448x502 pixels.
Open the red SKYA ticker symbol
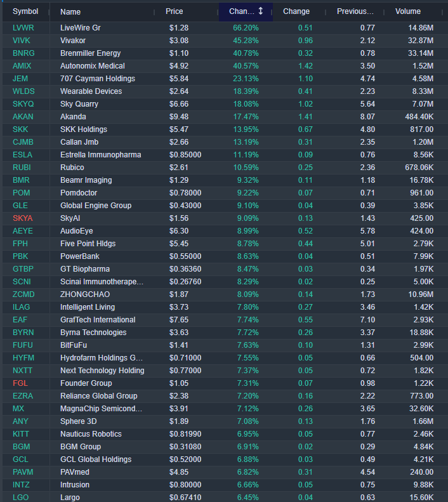point(23,218)
